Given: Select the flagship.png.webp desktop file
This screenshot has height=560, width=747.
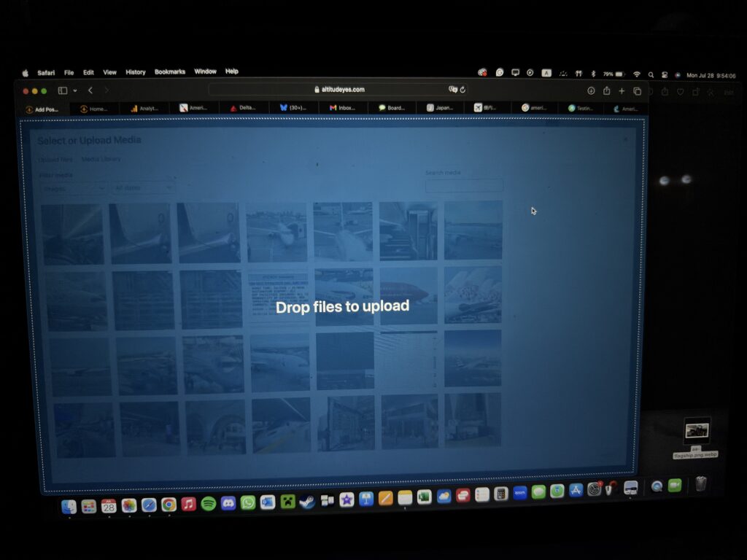Looking at the screenshot, I should [x=696, y=437].
